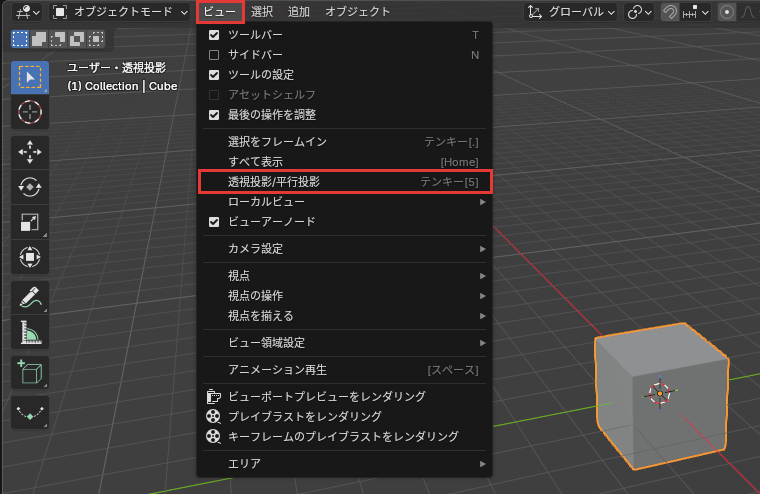Image resolution: width=760 pixels, height=494 pixels.
Task: Click 透視投影/平行投影 menu entry
Action: [x=345, y=182]
